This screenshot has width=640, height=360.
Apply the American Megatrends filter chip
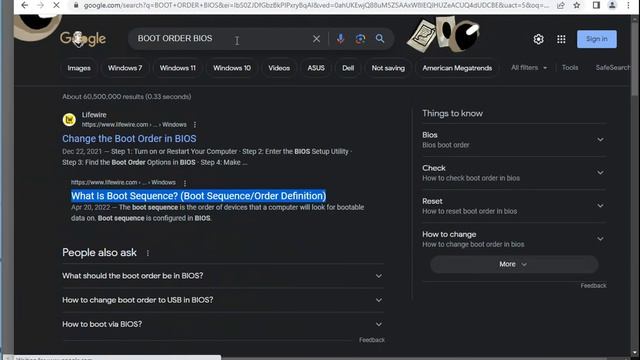pyautogui.click(x=457, y=68)
